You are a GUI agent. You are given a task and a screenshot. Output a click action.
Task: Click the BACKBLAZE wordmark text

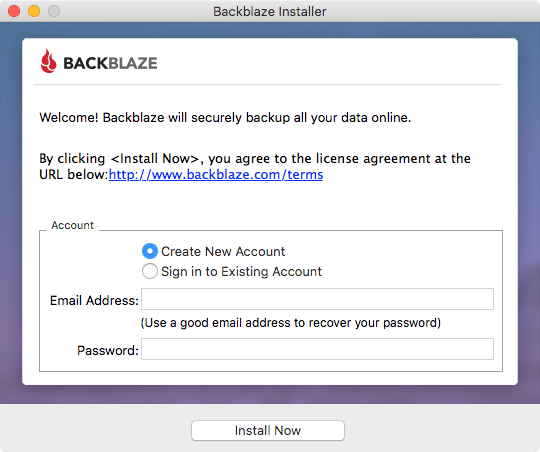point(110,63)
